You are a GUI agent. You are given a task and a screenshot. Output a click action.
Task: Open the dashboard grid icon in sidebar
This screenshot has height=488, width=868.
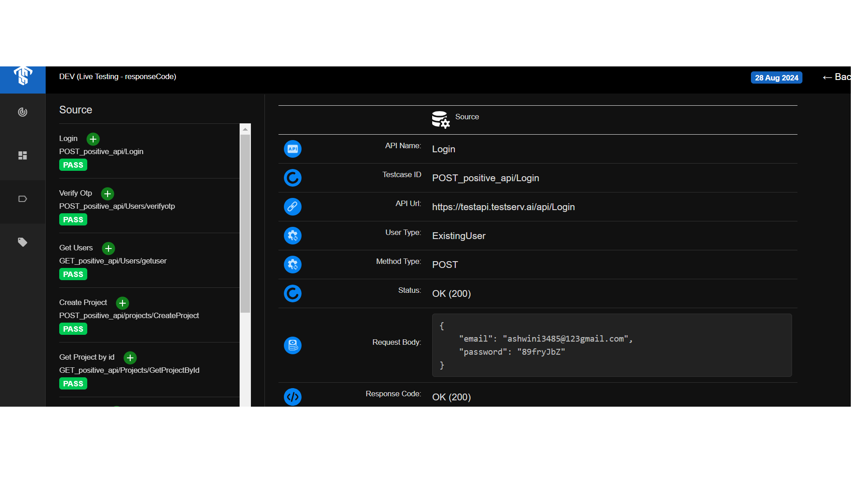pyautogui.click(x=23, y=155)
